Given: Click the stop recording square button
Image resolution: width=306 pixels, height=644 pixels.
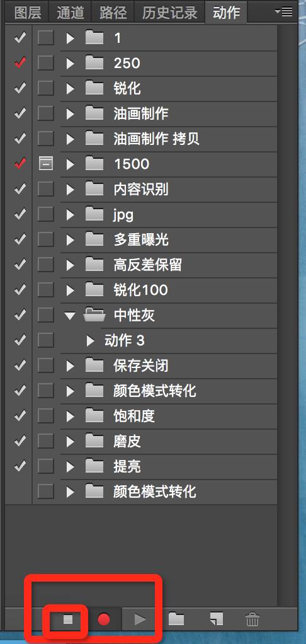Looking at the screenshot, I should click(x=67, y=619).
